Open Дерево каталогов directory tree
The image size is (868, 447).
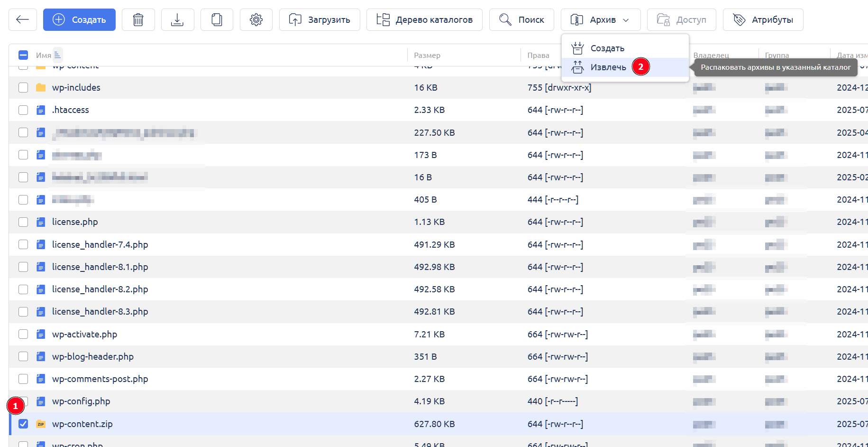click(x=424, y=19)
